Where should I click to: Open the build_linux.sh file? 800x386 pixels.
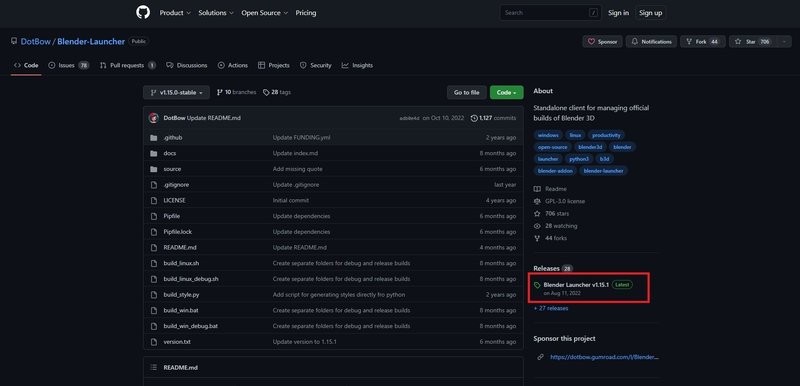(x=181, y=263)
